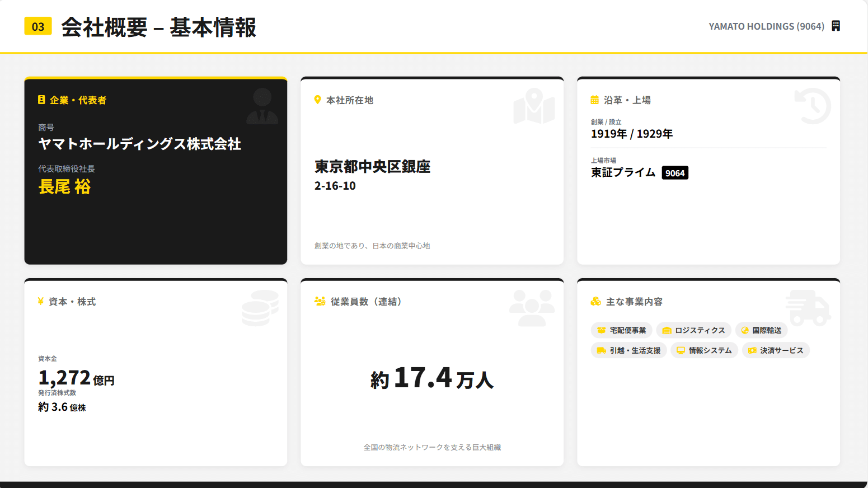Viewport: 868px width, 488px height.
Task: Click the address 東京都中央区銀座
Action: point(372,167)
